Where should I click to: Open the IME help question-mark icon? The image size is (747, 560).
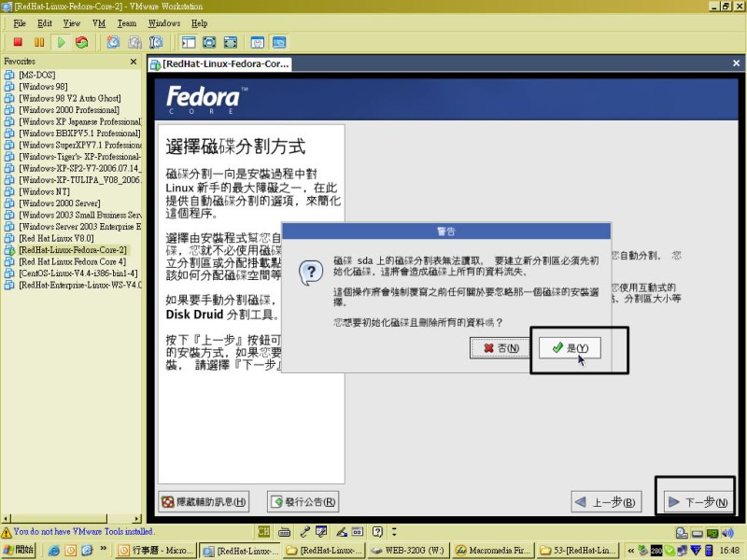point(377,532)
